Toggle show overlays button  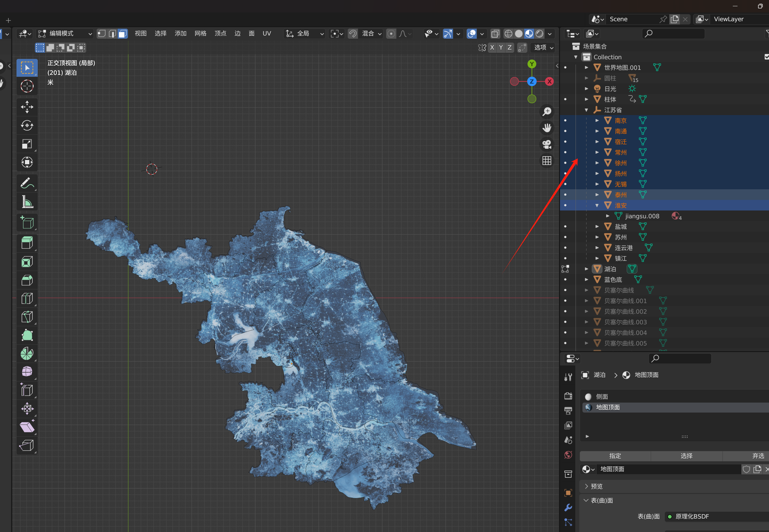pos(471,34)
